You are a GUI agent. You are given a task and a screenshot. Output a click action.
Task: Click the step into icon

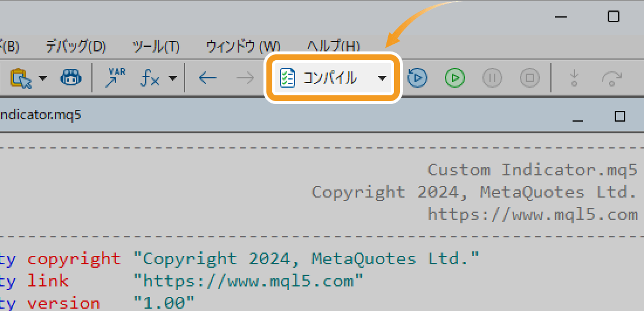tap(574, 78)
